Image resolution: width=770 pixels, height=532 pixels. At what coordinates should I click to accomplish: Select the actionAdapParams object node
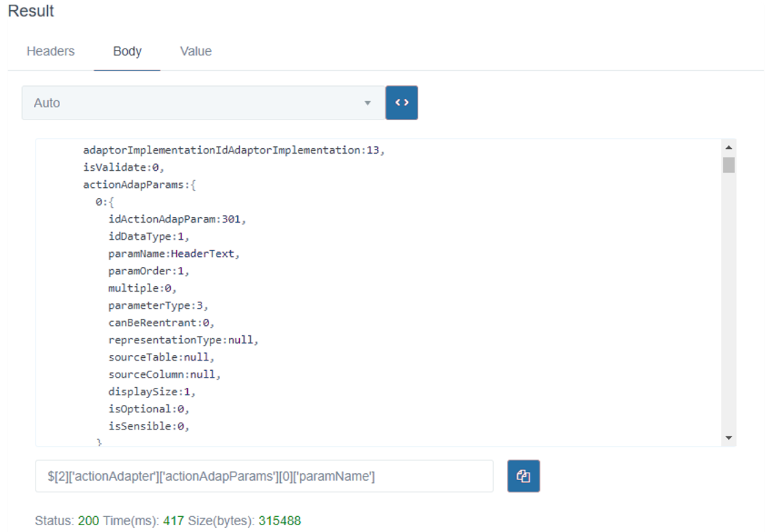[139, 184]
